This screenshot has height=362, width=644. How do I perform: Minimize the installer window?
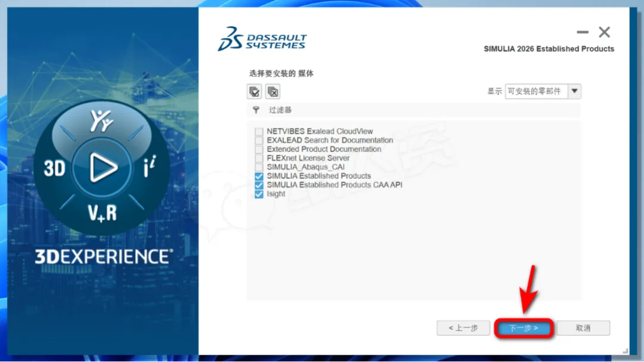click(583, 32)
